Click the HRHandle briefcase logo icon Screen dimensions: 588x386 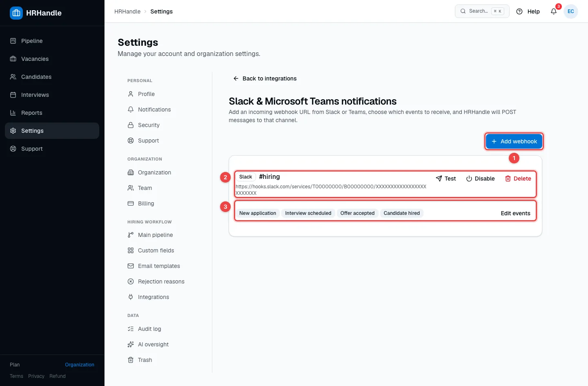coord(16,13)
